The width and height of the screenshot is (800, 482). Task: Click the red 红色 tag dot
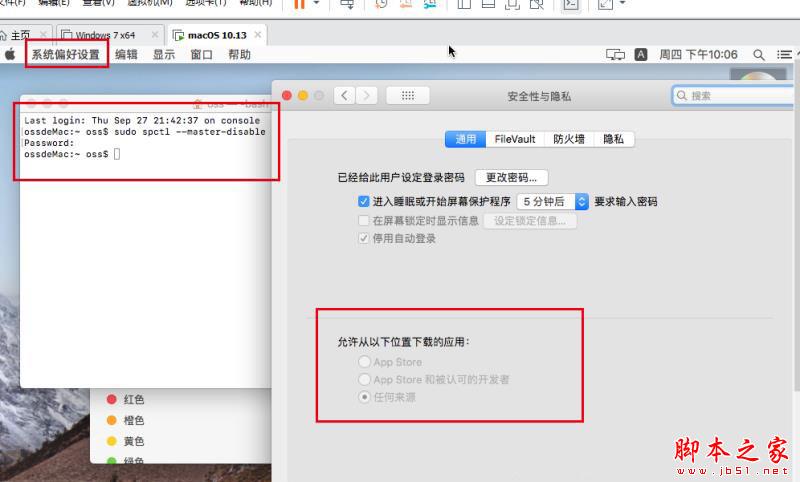tap(112, 399)
